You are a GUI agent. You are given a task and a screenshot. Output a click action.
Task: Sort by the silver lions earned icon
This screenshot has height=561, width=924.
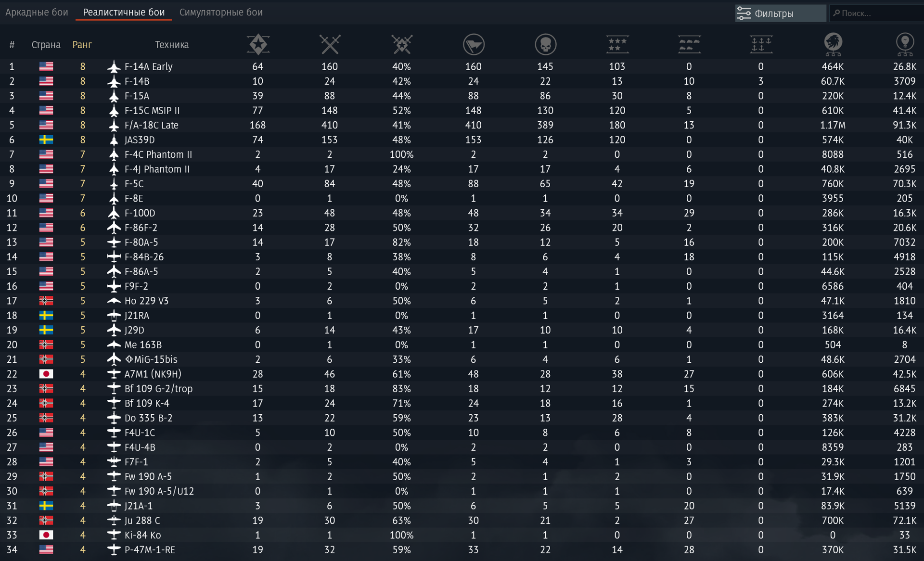click(833, 44)
